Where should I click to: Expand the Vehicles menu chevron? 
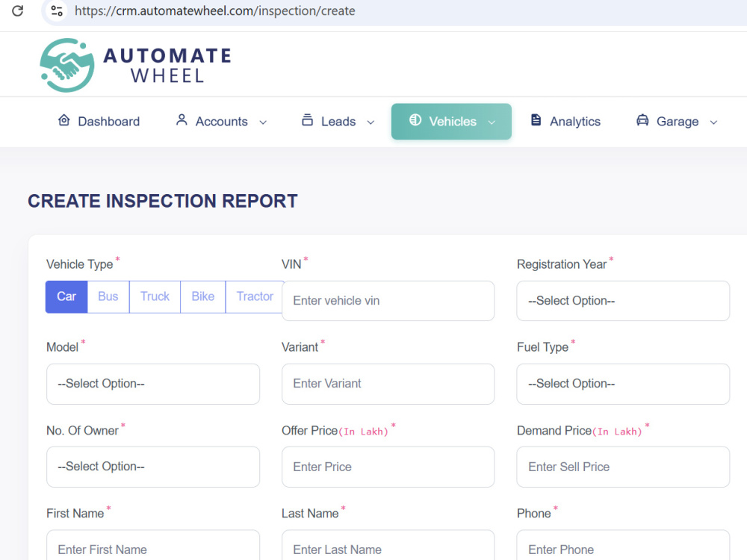click(x=492, y=122)
